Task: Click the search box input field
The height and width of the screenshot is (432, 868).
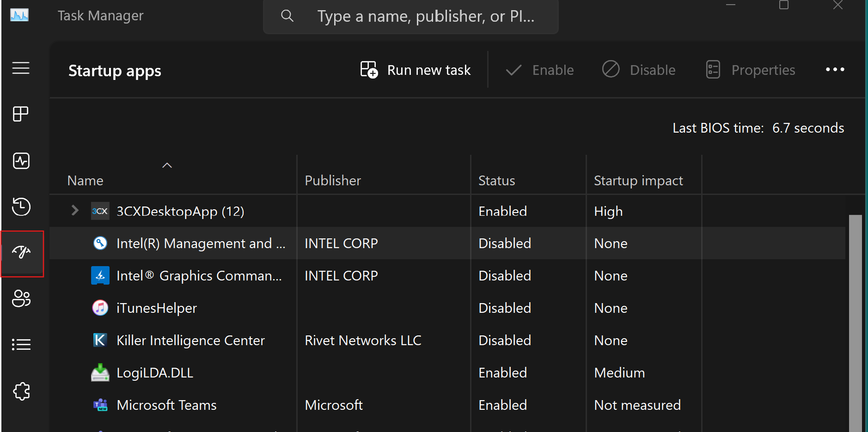Action: coord(425,17)
